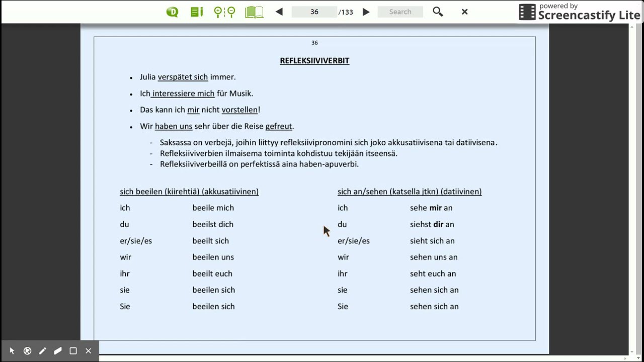This screenshot has width=644, height=362.
Task: Go to the next page arrow
Action: click(x=366, y=12)
